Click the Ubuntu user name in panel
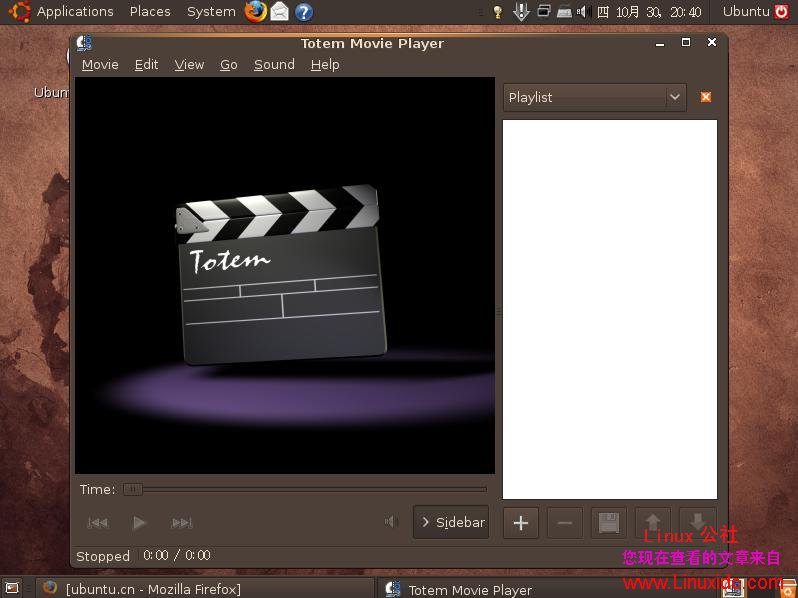Image resolution: width=798 pixels, height=598 pixels. tap(746, 11)
